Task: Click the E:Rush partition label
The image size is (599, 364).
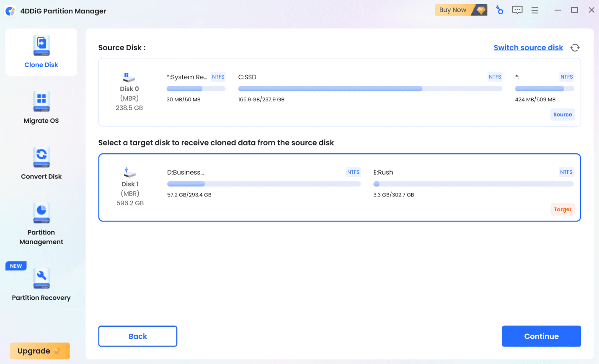Action: click(x=383, y=173)
